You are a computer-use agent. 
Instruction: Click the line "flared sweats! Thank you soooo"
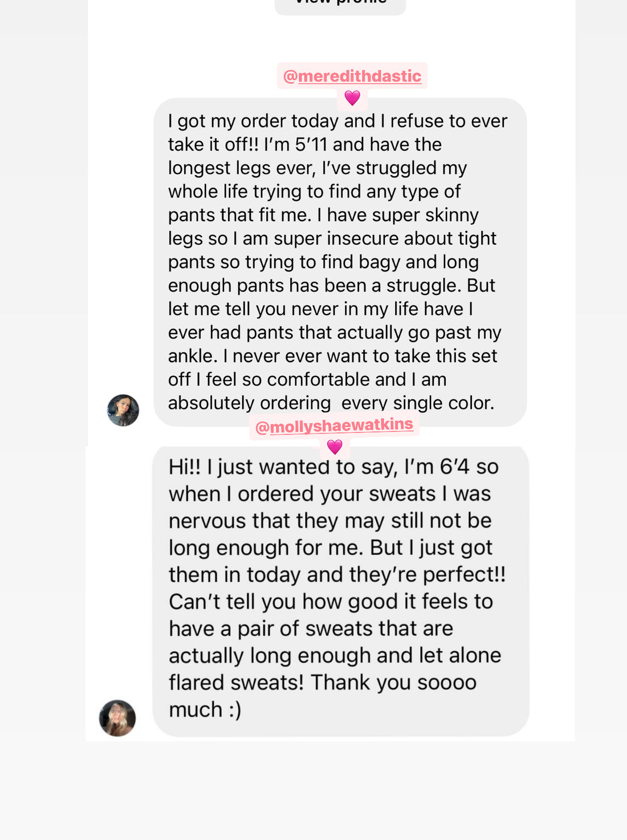tap(323, 683)
